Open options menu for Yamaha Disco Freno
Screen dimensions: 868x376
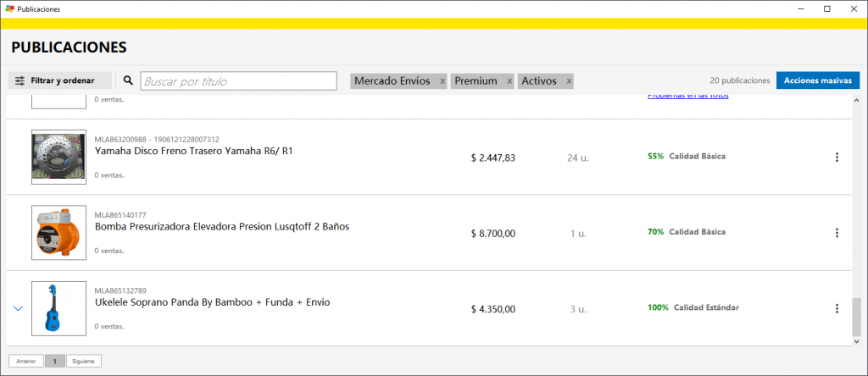pos(837,157)
